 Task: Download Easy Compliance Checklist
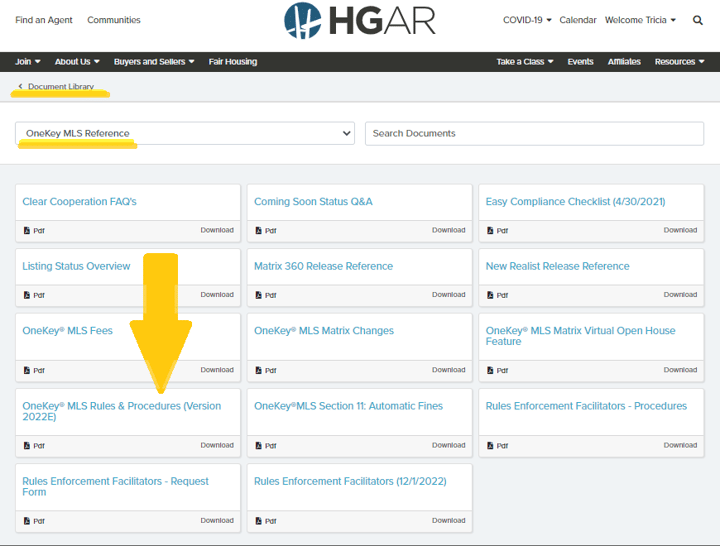point(680,230)
